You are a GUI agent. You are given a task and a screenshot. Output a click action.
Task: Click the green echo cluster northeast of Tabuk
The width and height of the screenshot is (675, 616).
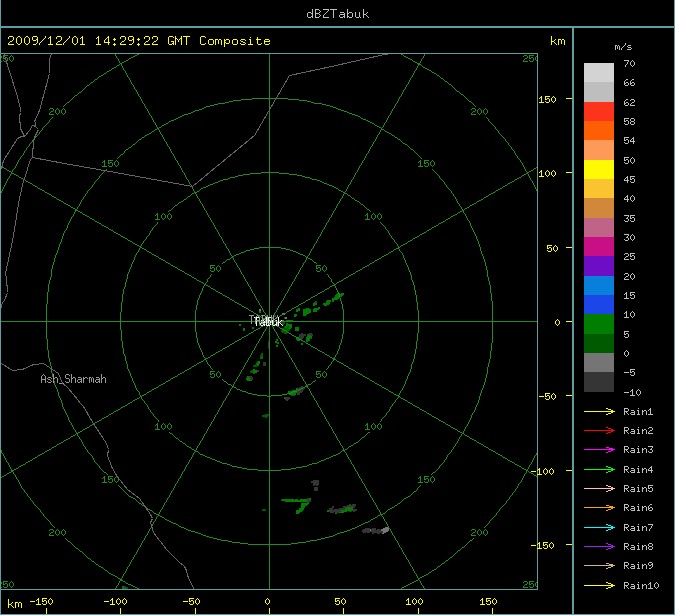322,304
